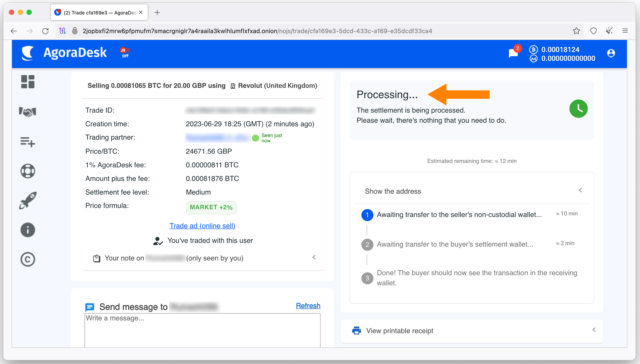The height and width of the screenshot is (364, 640).
Task: Click the You've traded with this user text
Action: [x=210, y=241]
